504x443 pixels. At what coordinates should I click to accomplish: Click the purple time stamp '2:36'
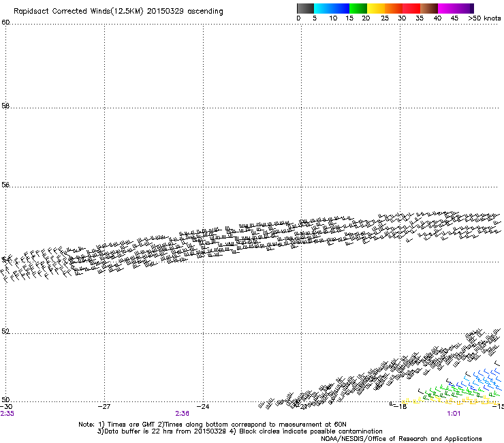click(x=182, y=414)
